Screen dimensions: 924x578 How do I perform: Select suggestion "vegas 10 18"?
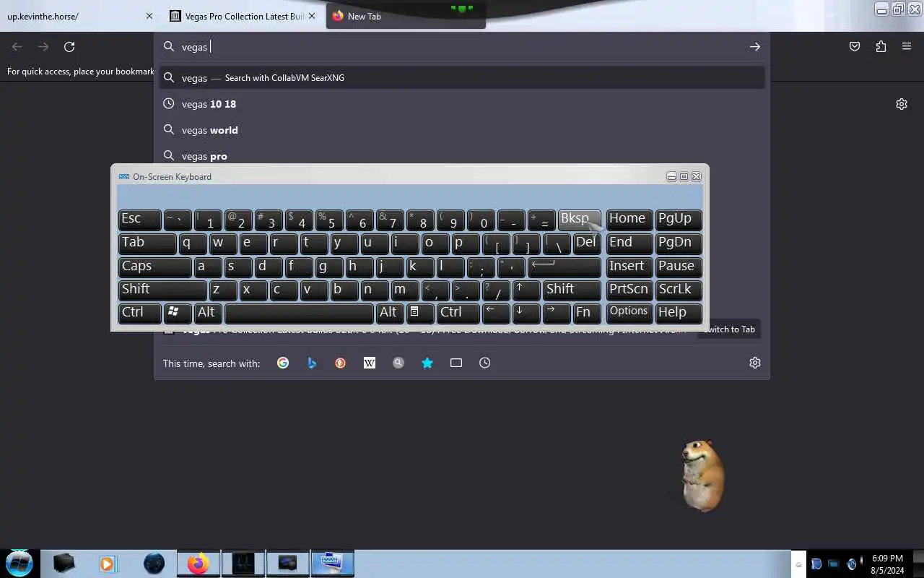pyautogui.click(x=462, y=104)
